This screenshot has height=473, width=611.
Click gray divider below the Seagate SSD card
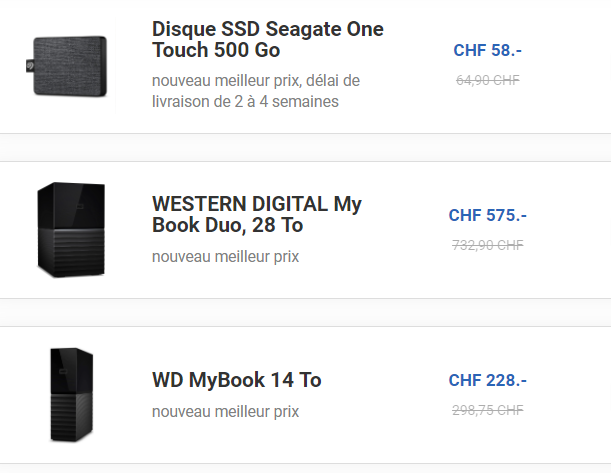305,147
